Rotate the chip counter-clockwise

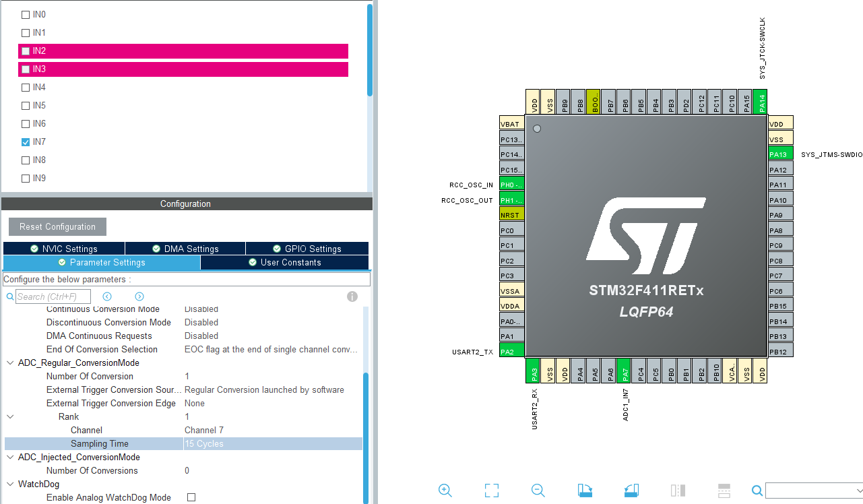pos(631,491)
